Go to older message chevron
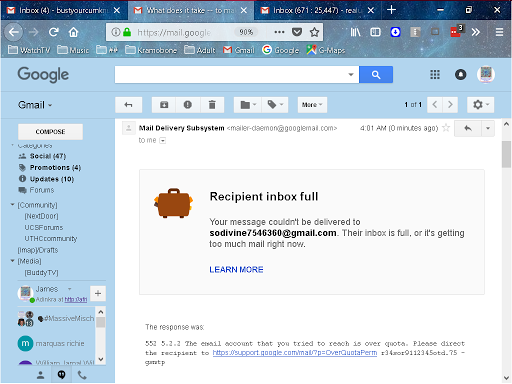Screen dimensions: 512x384 point(450,105)
